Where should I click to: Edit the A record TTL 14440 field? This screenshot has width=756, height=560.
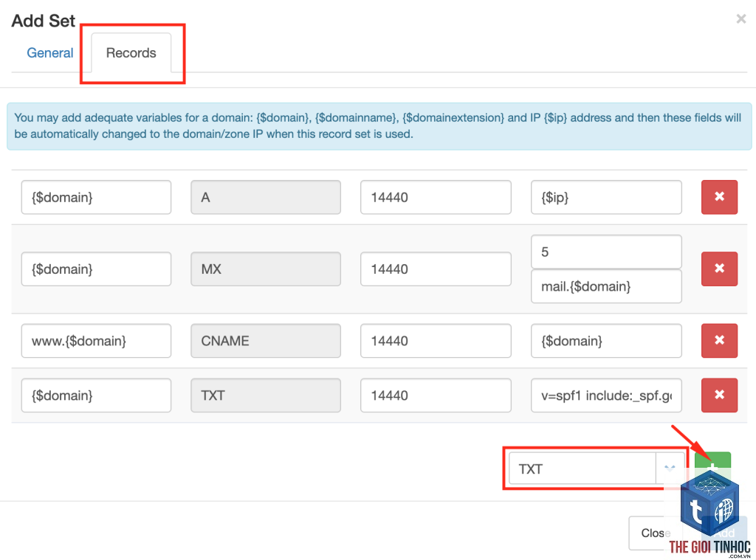[436, 197]
